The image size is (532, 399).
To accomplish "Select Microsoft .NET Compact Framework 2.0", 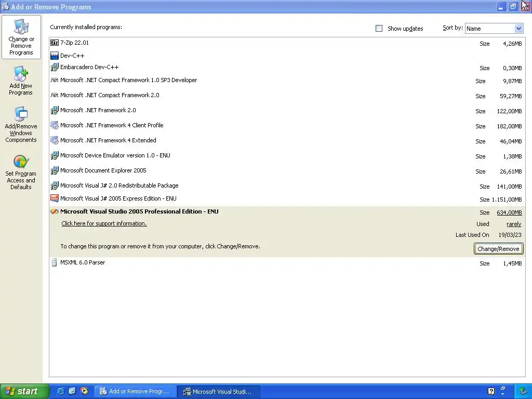I will [287, 96].
